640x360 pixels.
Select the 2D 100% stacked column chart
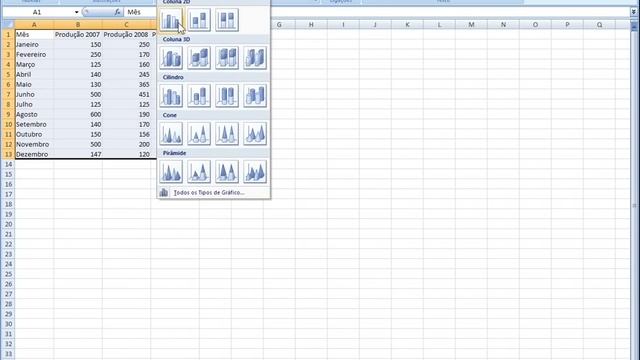(x=227, y=20)
